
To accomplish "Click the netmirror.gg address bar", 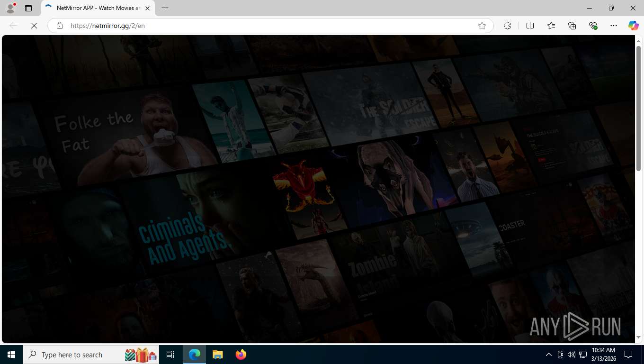I will 270,26.
